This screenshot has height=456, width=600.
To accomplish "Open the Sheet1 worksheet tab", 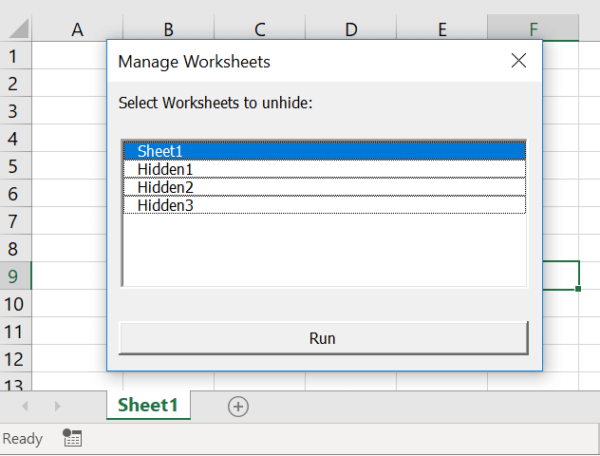I will tap(148, 405).
